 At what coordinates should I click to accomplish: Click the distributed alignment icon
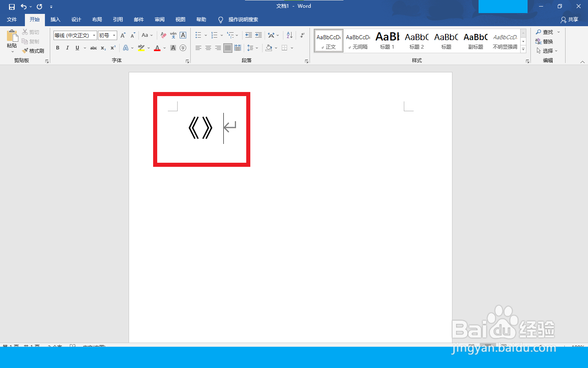tap(238, 48)
